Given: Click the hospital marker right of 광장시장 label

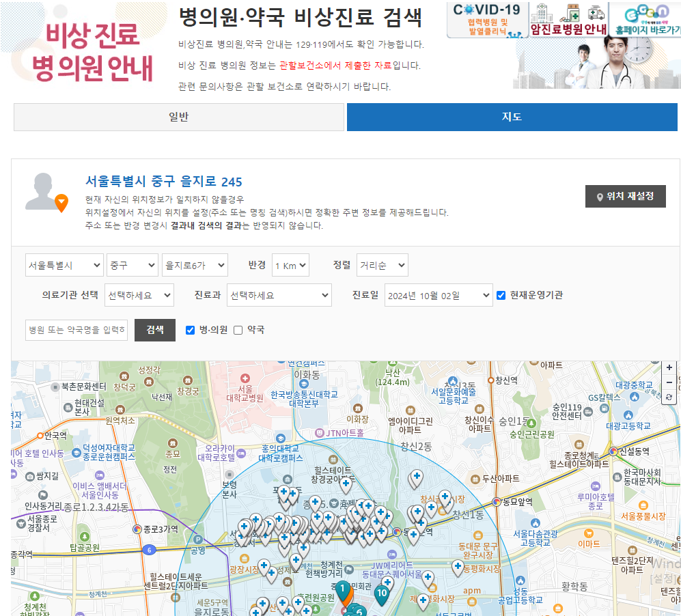Looking at the screenshot, I should 264,567.
